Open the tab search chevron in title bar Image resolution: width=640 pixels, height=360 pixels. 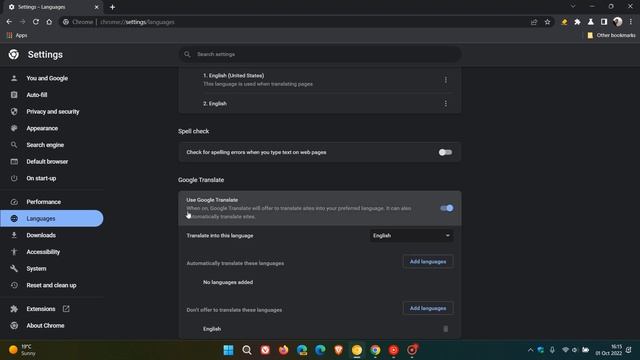coord(573,7)
